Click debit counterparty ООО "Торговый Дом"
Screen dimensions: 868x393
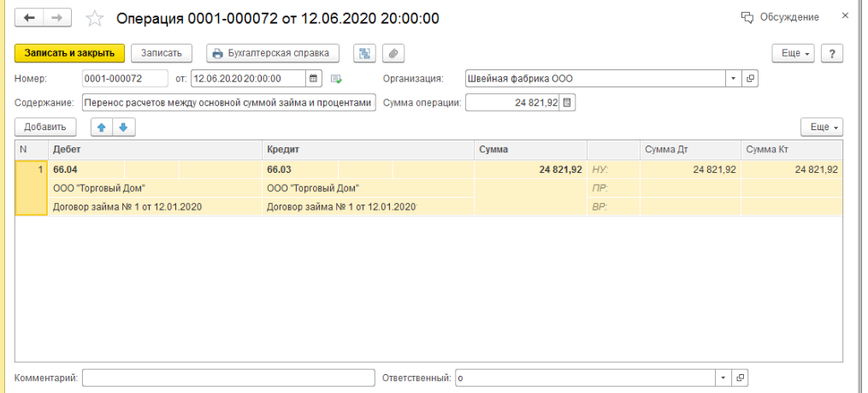(155, 188)
